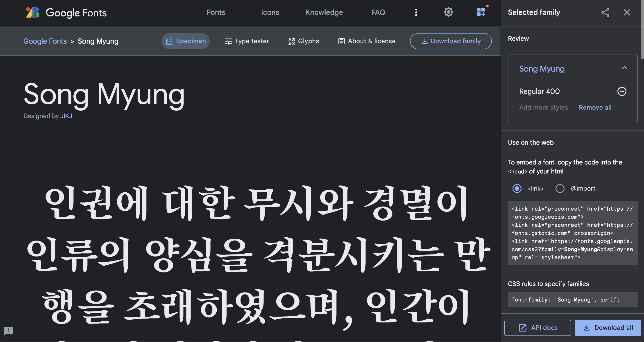Open designer JIKJI link
The width and height of the screenshot is (644, 342).
click(x=67, y=116)
